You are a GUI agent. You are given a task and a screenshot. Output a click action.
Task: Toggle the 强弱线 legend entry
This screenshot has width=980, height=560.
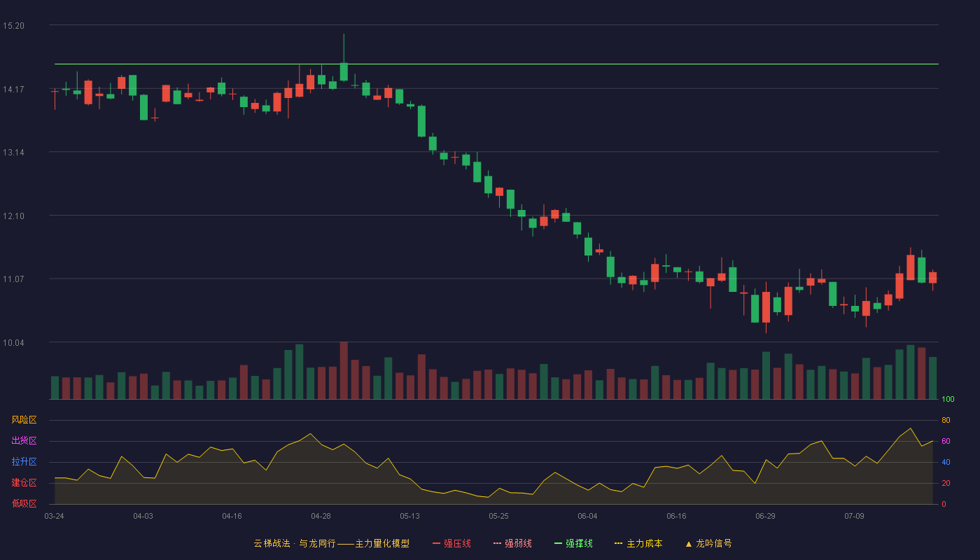point(512,543)
